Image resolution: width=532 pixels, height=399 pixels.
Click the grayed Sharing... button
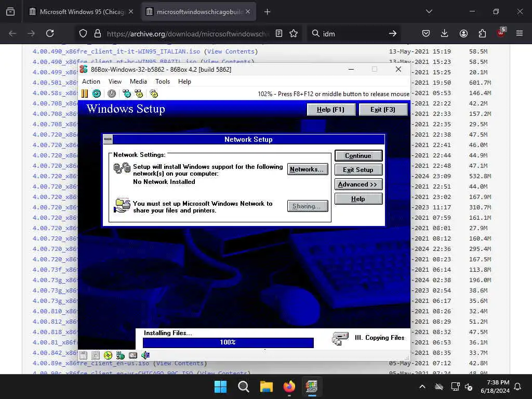tap(308, 206)
